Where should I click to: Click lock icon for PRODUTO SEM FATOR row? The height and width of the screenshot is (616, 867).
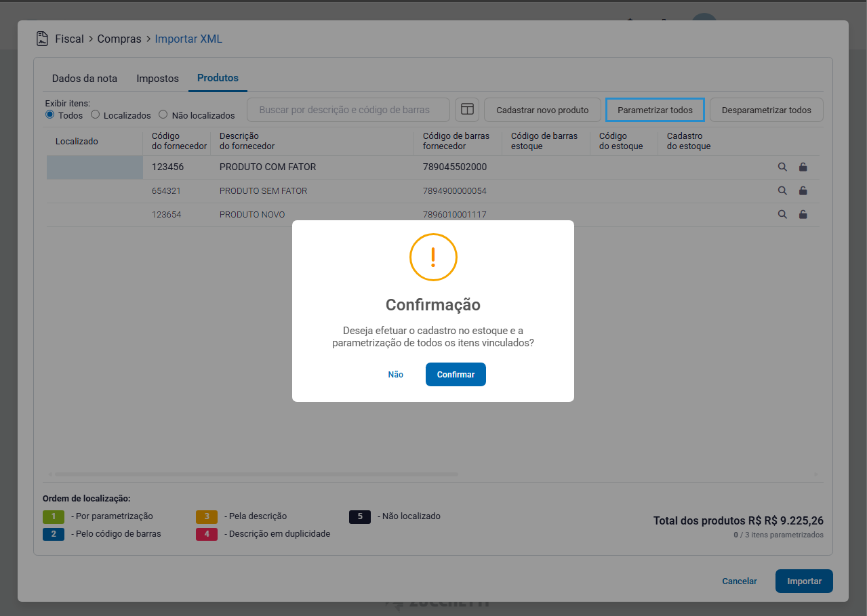(803, 191)
